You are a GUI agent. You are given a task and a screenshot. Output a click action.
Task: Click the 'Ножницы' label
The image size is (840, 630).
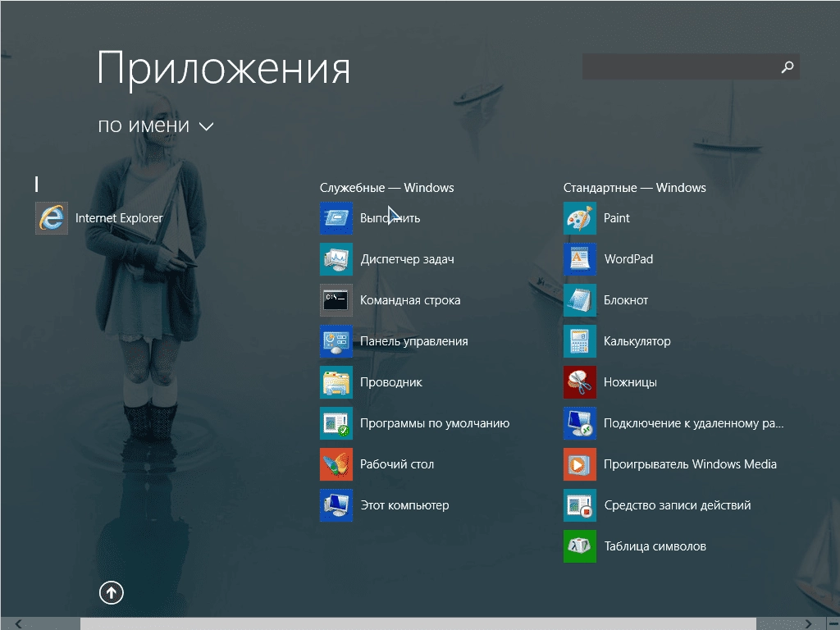click(x=631, y=382)
